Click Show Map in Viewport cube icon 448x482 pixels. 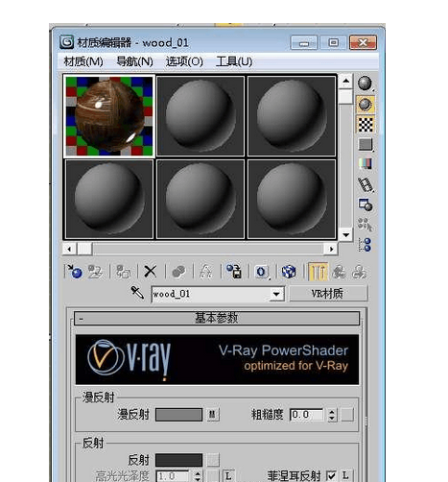click(x=289, y=272)
